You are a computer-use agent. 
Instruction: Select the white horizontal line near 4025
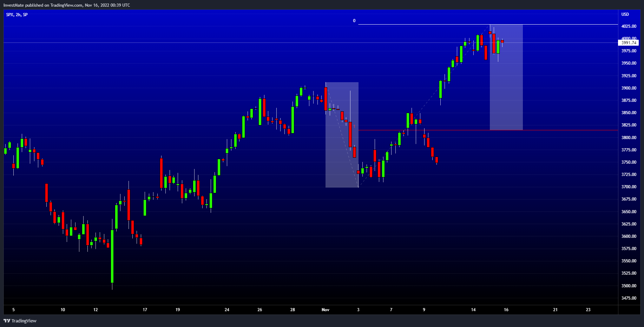point(488,25)
